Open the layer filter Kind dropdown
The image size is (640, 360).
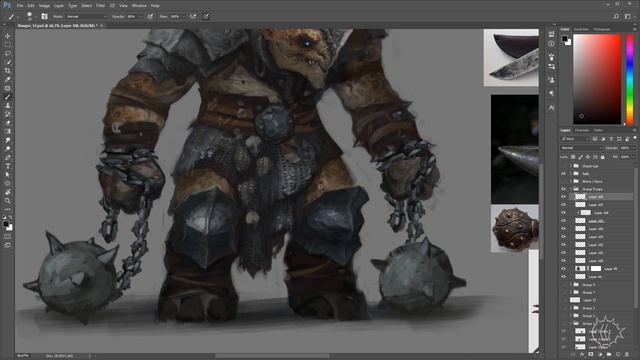click(x=575, y=139)
